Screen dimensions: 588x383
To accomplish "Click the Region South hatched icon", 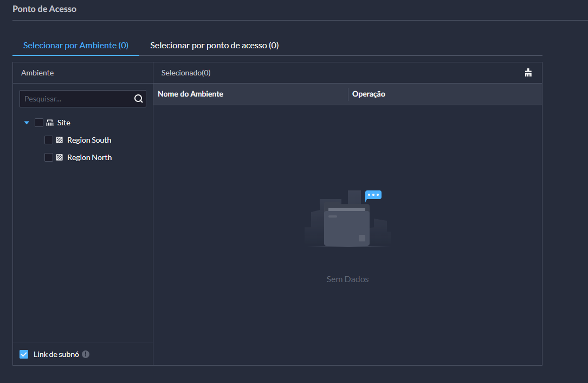I will [x=59, y=140].
